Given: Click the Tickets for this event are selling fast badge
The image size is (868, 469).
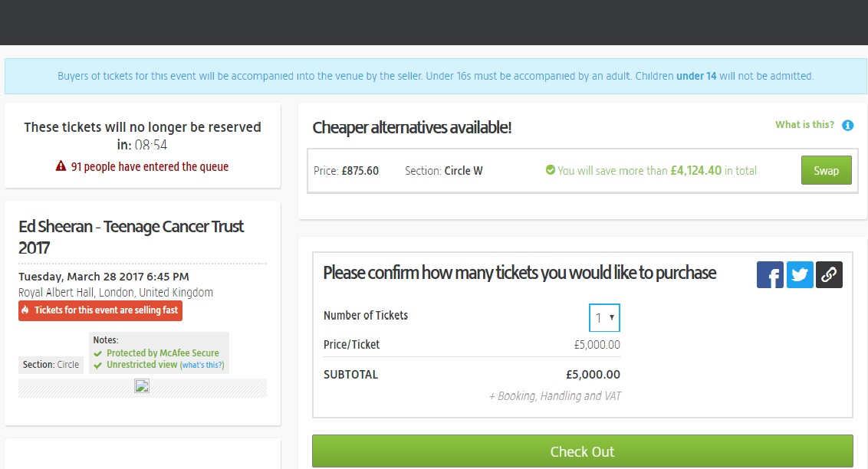Looking at the screenshot, I should [100, 310].
